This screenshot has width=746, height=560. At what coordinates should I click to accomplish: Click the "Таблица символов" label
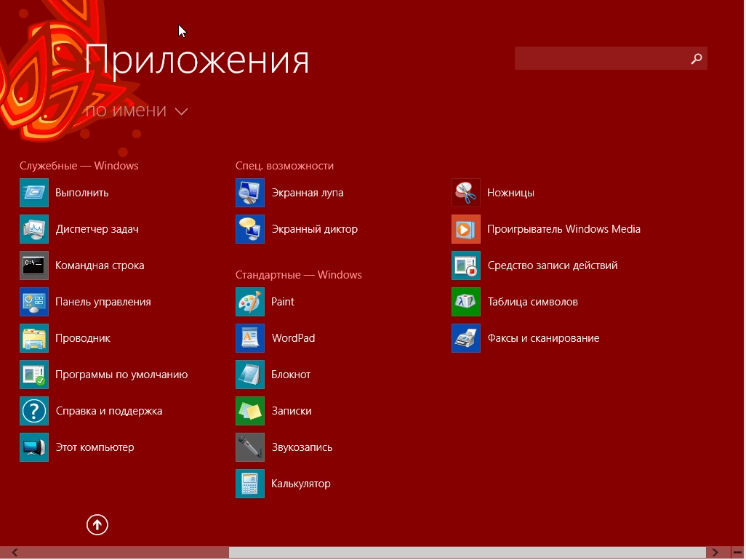[x=533, y=302]
